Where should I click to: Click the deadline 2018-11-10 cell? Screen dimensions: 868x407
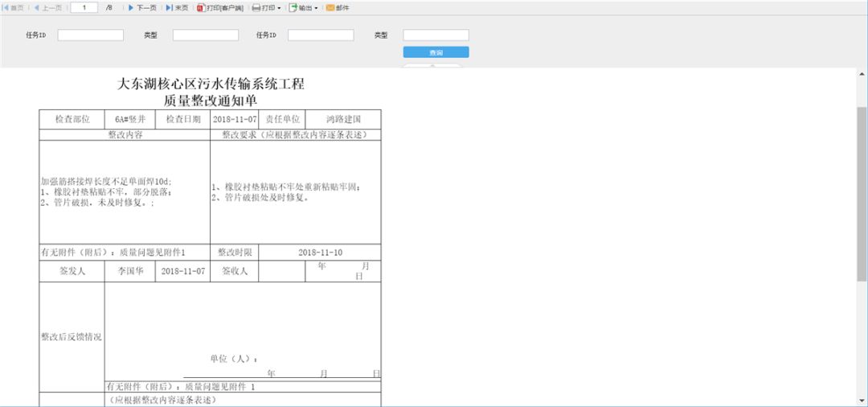tap(320, 253)
